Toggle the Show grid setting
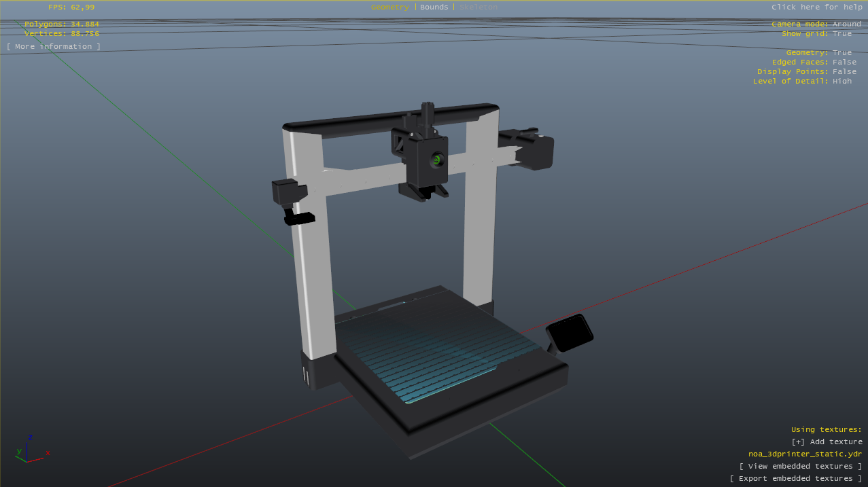 pyautogui.click(x=816, y=33)
